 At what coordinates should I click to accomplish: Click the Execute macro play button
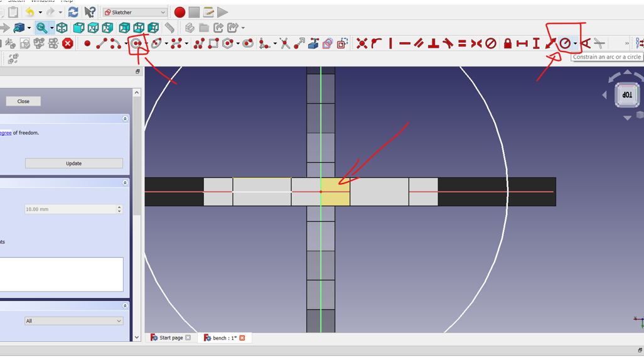pyautogui.click(x=223, y=13)
